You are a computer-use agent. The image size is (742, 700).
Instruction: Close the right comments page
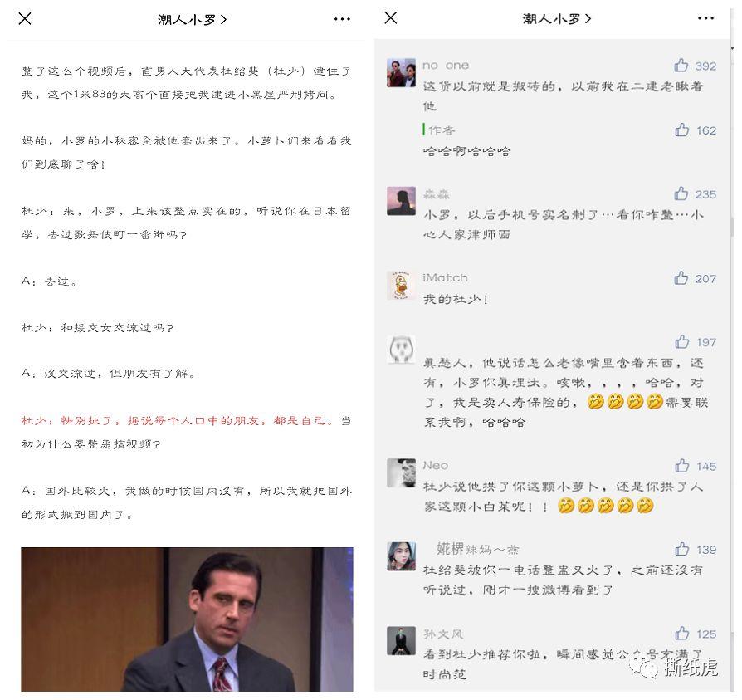[390, 18]
